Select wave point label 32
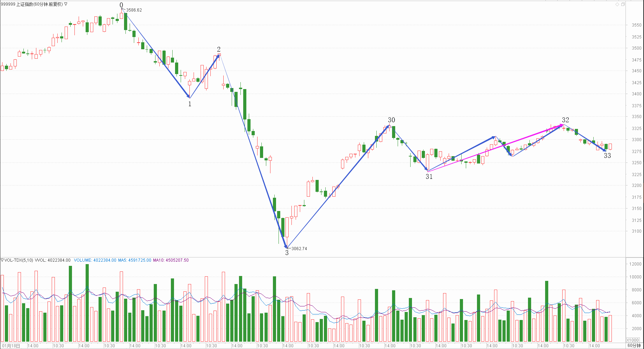This screenshot has width=644, height=349. [565, 120]
